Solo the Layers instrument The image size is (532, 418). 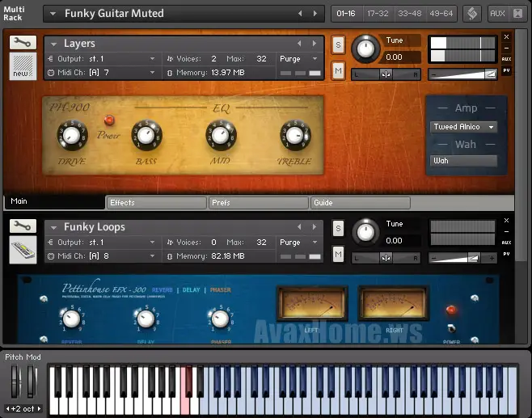(x=338, y=44)
